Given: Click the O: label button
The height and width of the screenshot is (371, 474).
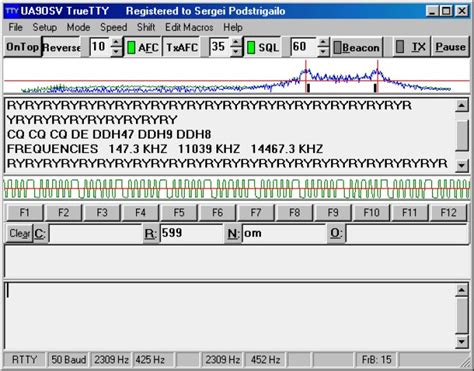Looking at the screenshot, I should [x=335, y=233].
